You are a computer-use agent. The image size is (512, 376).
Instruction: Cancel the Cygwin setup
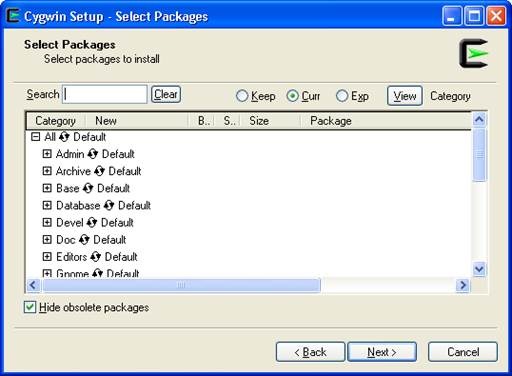pos(463,352)
